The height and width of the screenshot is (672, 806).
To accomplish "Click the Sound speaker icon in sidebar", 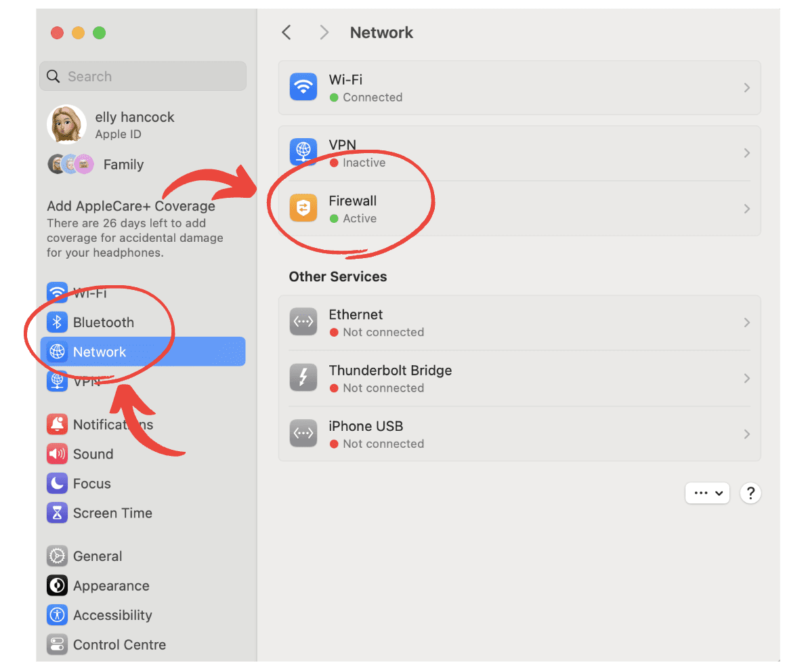I will [57, 454].
